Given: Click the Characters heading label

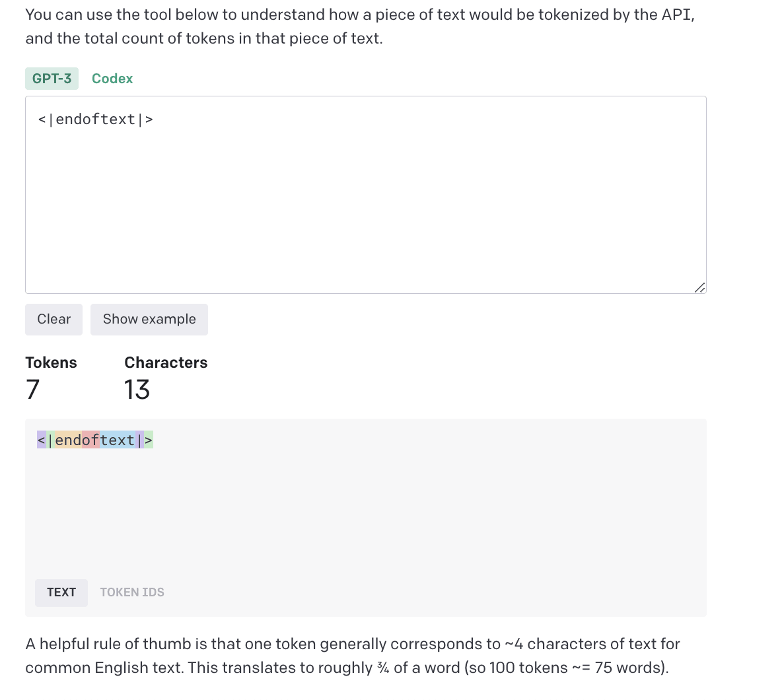Looking at the screenshot, I should click(166, 363).
